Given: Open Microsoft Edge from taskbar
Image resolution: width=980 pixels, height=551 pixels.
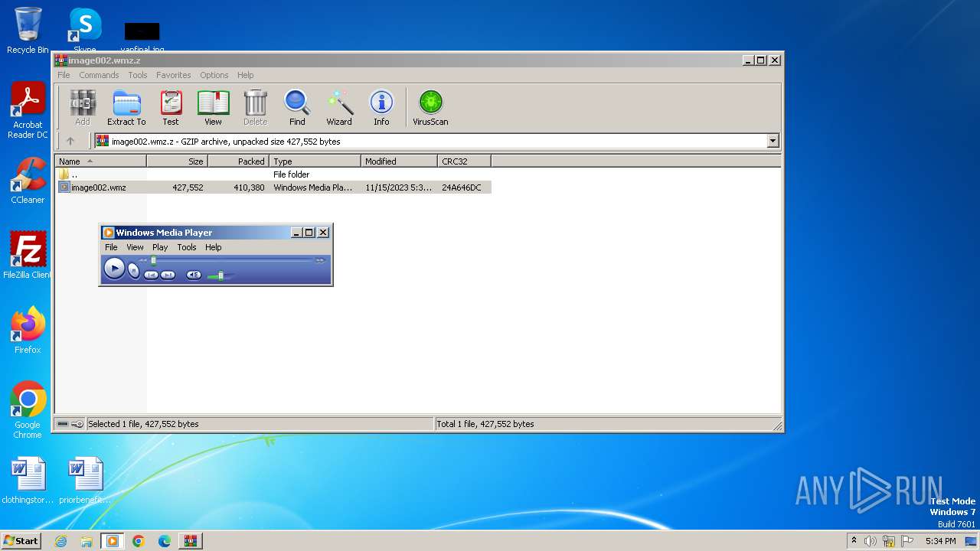Looking at the screenshot, I should 164,541.
